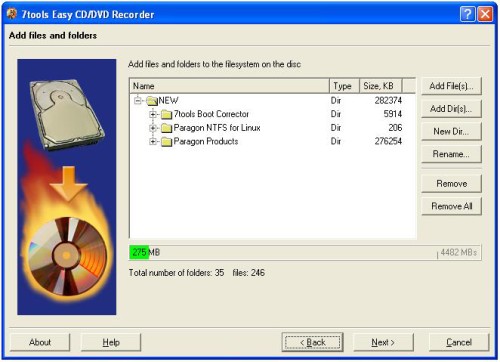The height and width of the screenshot is (362, 500).
Task: Click the question mark help icon in the title bar
Action: point(467,14)
